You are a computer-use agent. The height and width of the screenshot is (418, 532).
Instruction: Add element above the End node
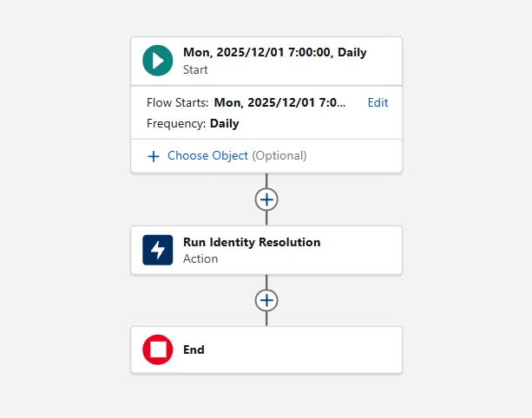click(266, 300)
